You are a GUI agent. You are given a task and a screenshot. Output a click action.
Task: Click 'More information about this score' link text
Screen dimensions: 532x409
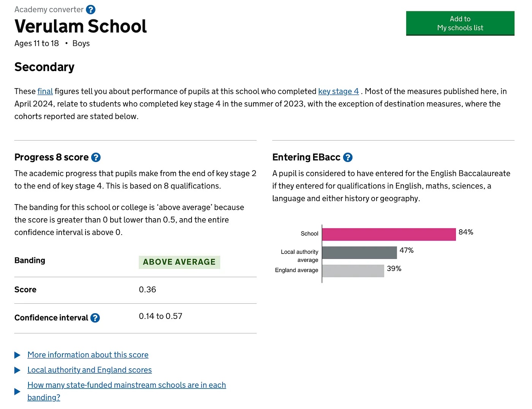pos(88,355)
